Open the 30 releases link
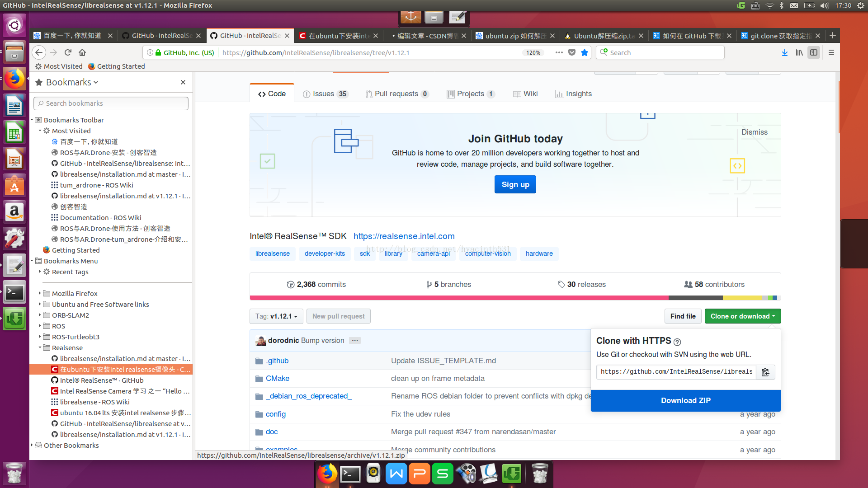 [x=581, y=284]
